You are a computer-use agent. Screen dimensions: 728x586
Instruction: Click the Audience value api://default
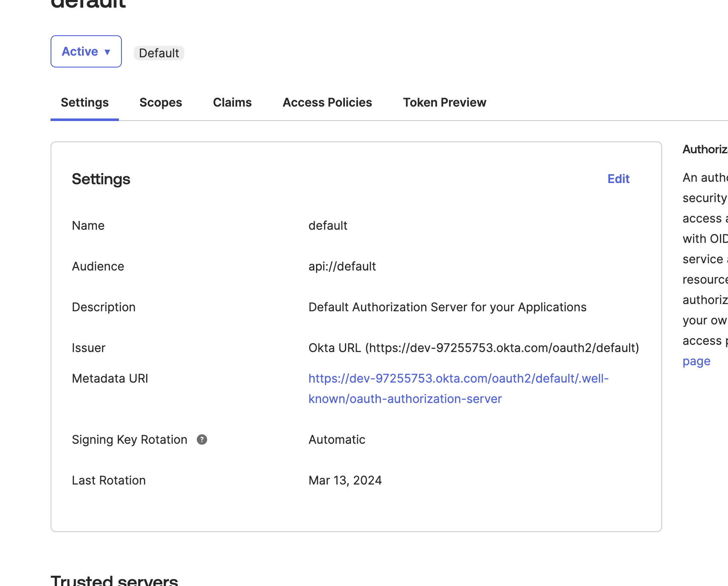[x=342, y=266]
